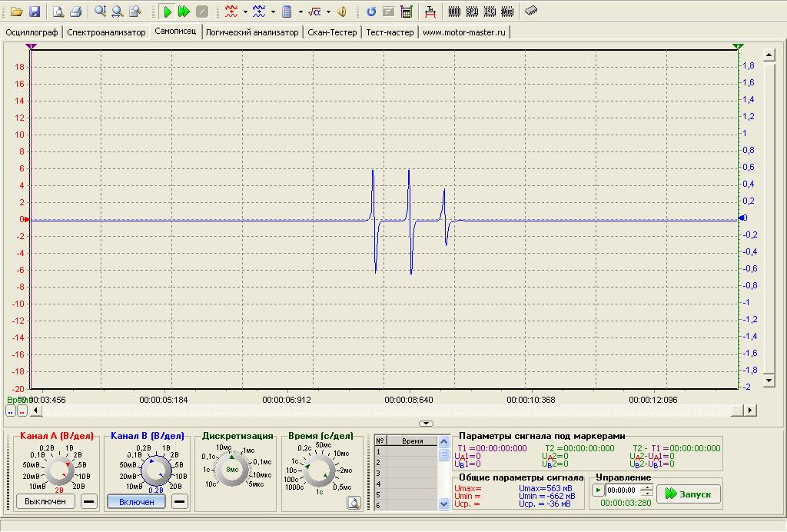Open the www.motor-master.ru tab link
The width and height of the screenshot is (787, 532).
[464, 32]
